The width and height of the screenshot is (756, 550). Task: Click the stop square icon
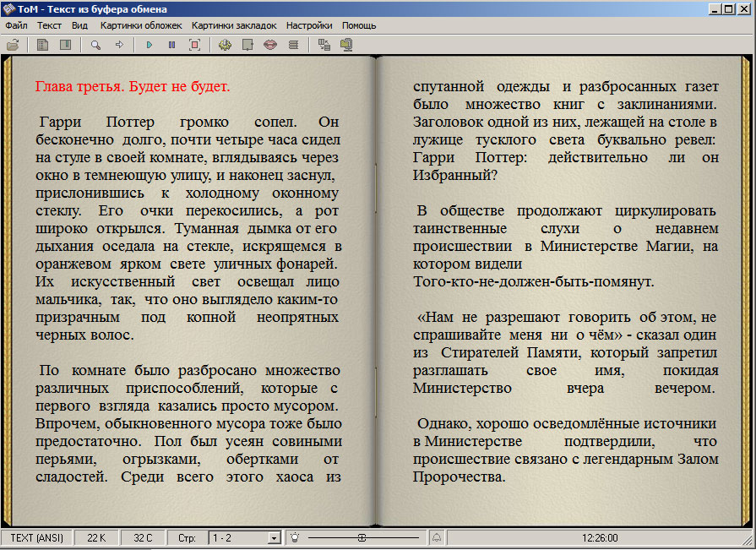(195, 45)
